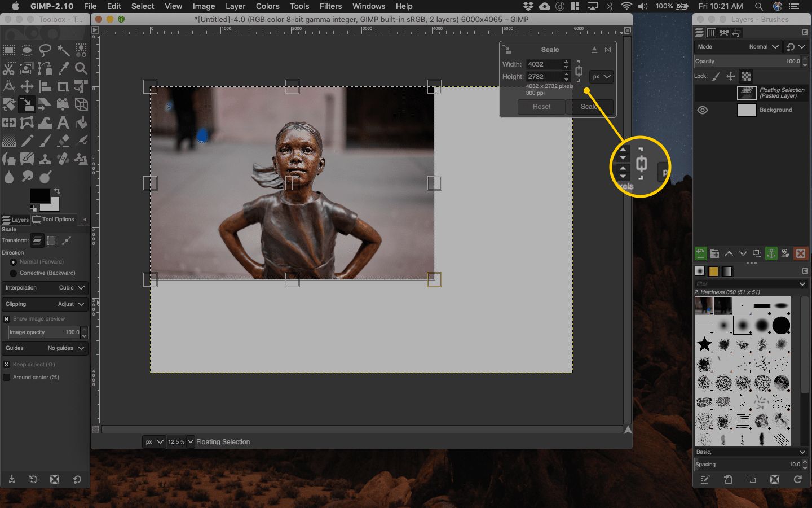This screenshot has height=508, width=812.
Task: Open status bar px unit dropdown
Action: [153, 442]
